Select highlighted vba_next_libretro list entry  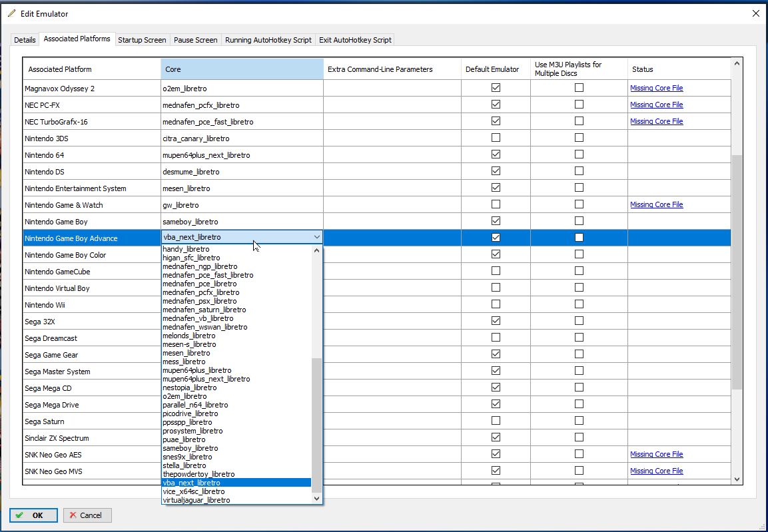(236, 483)
